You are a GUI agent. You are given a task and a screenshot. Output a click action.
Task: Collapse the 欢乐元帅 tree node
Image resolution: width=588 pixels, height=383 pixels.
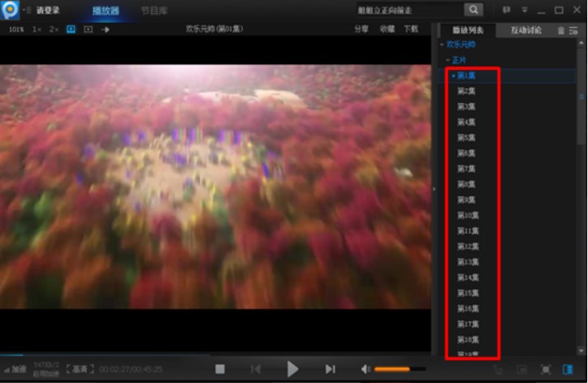point(442,44)
